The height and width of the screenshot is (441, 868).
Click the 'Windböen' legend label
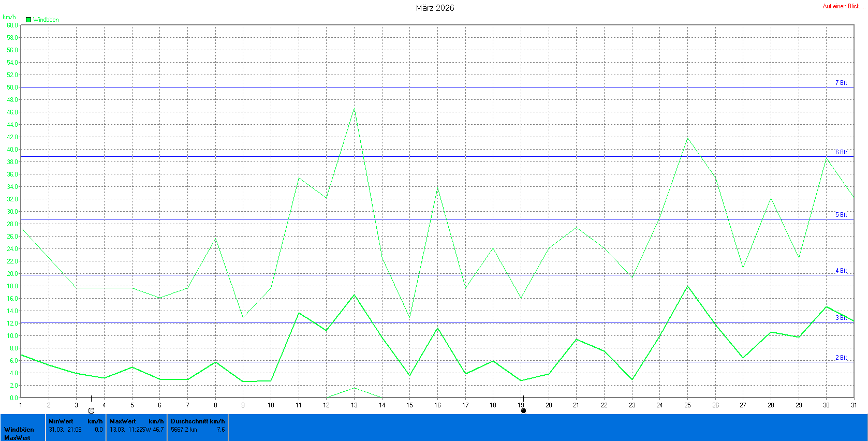tap(46, 20)
